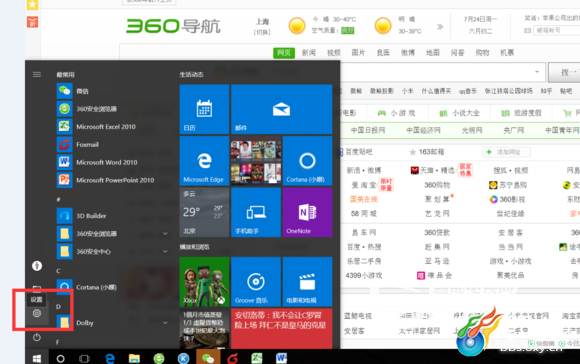Open the Mail tile
This screenshot has width=580, height=364.
[281, 109]
